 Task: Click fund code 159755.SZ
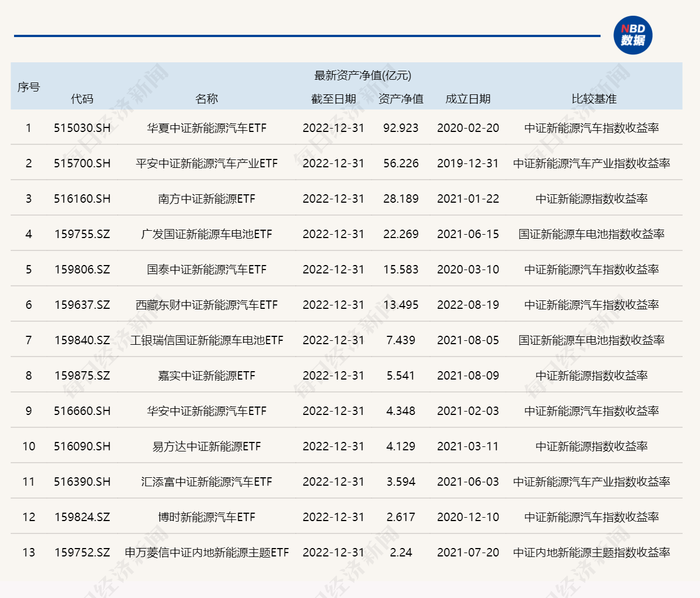click(x=82, y=234)
